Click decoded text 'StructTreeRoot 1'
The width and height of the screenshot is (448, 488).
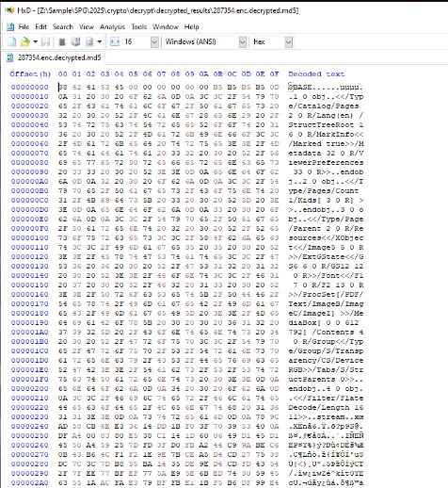point(326,124)
